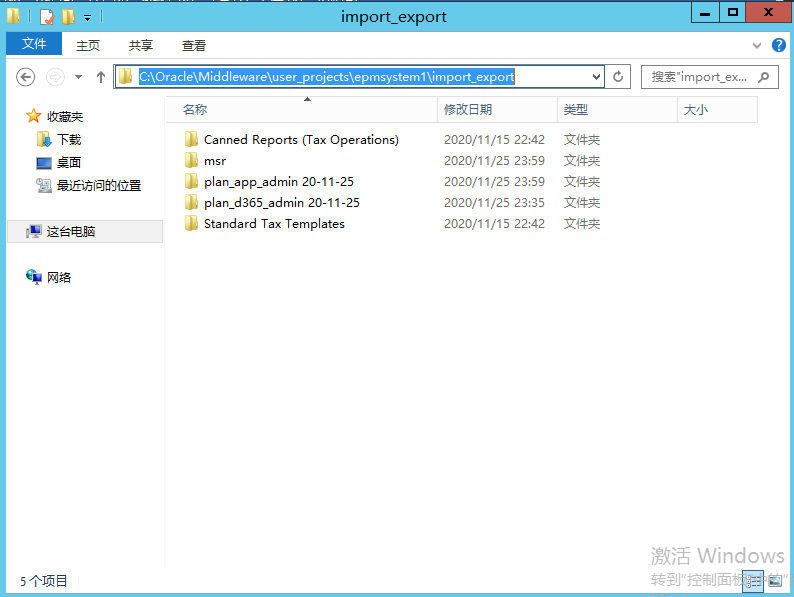Maximize the import_export window
Screen dimensions: 794x597
coord(732,12)
